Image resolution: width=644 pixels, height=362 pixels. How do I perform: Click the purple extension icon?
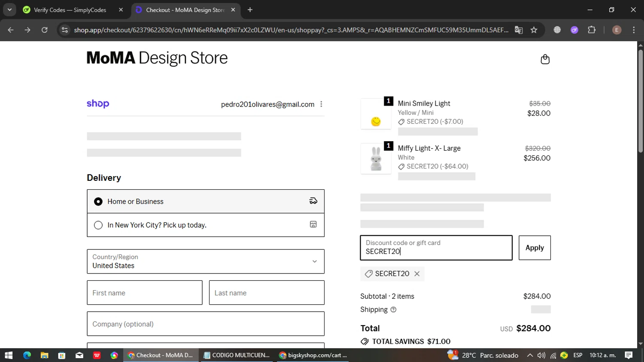pyautogui.click(x=574, y=30)
